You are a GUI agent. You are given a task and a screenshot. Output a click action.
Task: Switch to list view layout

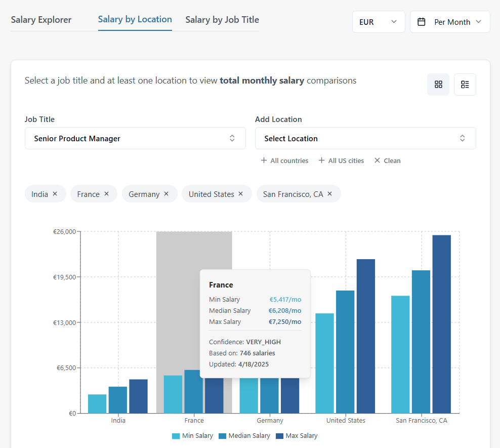point(465,85)
